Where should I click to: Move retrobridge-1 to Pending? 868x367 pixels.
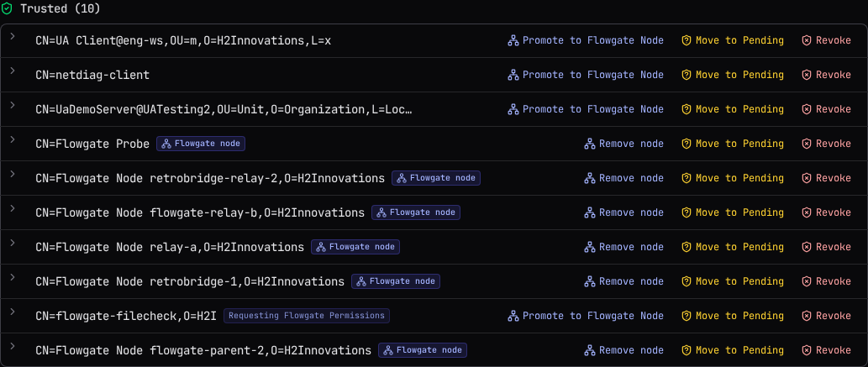733,281
